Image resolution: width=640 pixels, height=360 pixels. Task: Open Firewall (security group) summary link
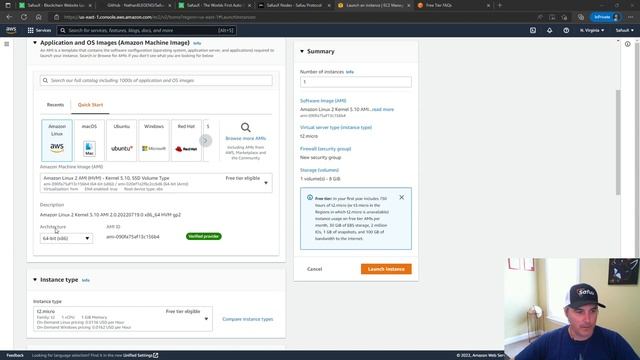[325, 149]
